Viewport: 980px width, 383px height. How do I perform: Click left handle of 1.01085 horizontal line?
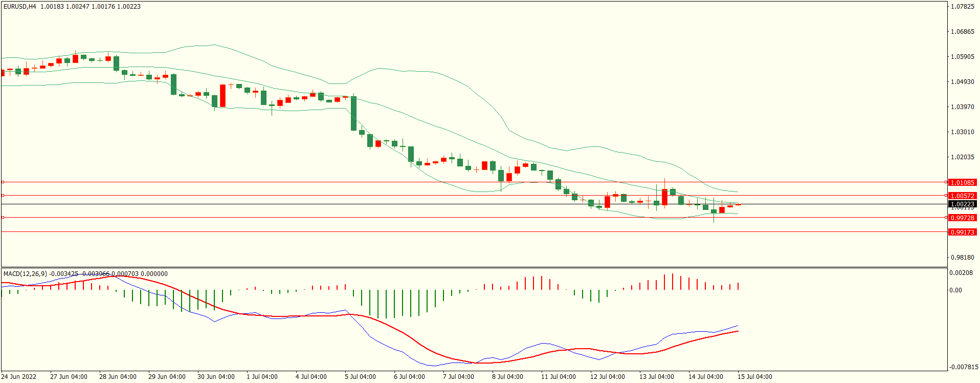click(x=3, y=182)
